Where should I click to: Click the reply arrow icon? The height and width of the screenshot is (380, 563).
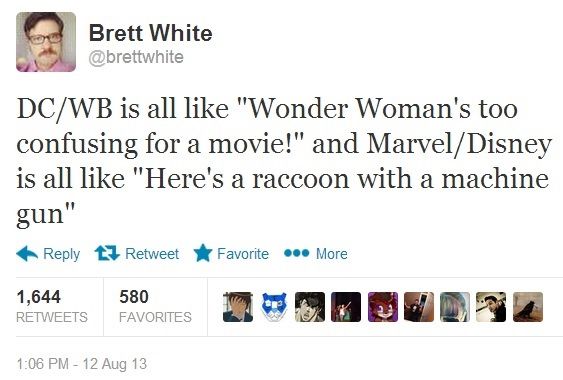(27, 254)
